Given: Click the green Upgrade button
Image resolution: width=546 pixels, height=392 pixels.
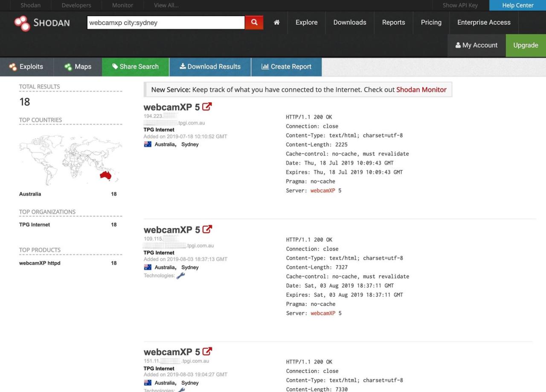Looking at the screenshot, I should tap(526, 45).
